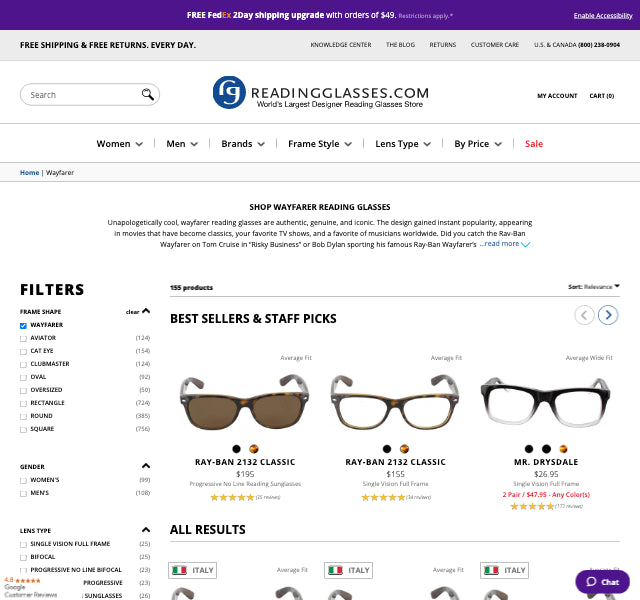
Task: Click into the Search input field
Action: 82,95
